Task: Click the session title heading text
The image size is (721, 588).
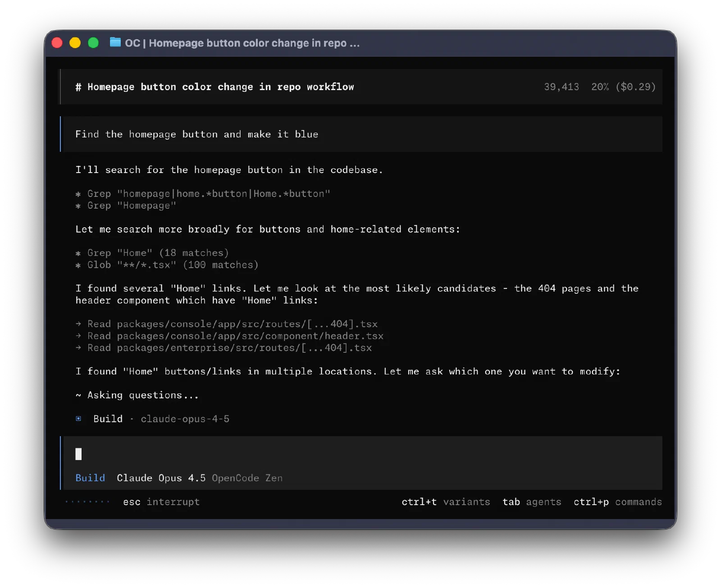Action: tap(214, 87)
